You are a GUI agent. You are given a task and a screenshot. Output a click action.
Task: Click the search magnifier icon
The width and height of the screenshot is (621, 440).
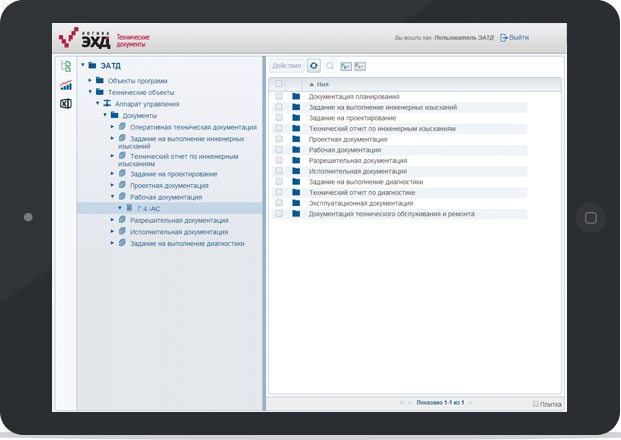click(330, 65)
